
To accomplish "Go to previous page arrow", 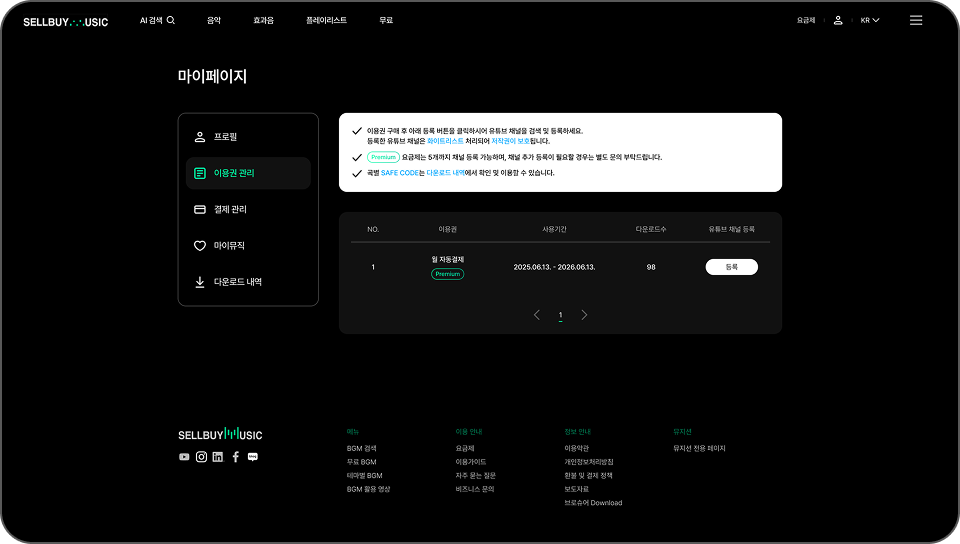I will point(537,315).
